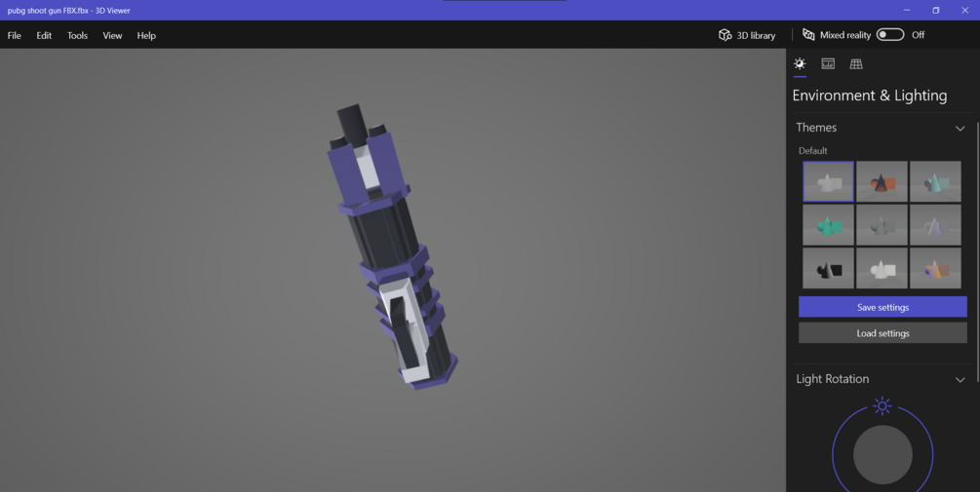Click the purple gun model in viewport

click(x=392, y=246)
